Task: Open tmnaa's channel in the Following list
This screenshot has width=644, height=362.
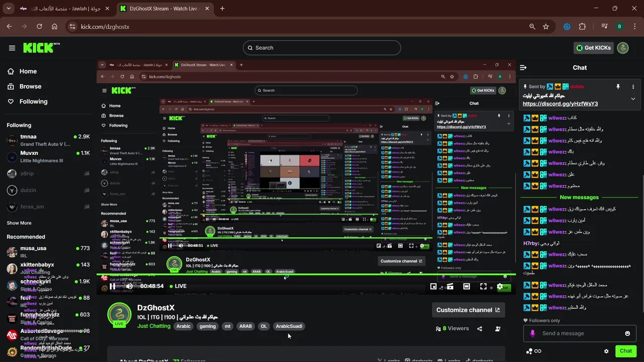Action: 48,140
